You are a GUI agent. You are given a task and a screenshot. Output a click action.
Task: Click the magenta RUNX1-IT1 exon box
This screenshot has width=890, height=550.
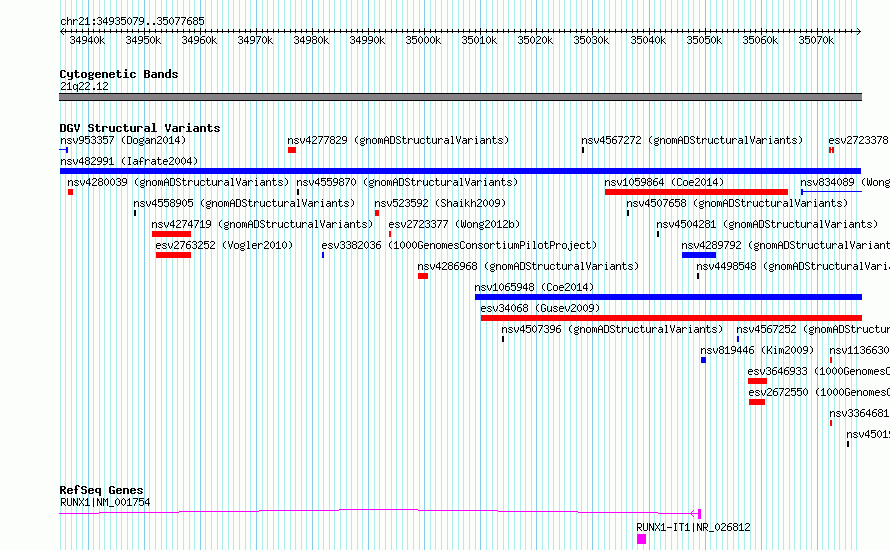tap(641, 539)
